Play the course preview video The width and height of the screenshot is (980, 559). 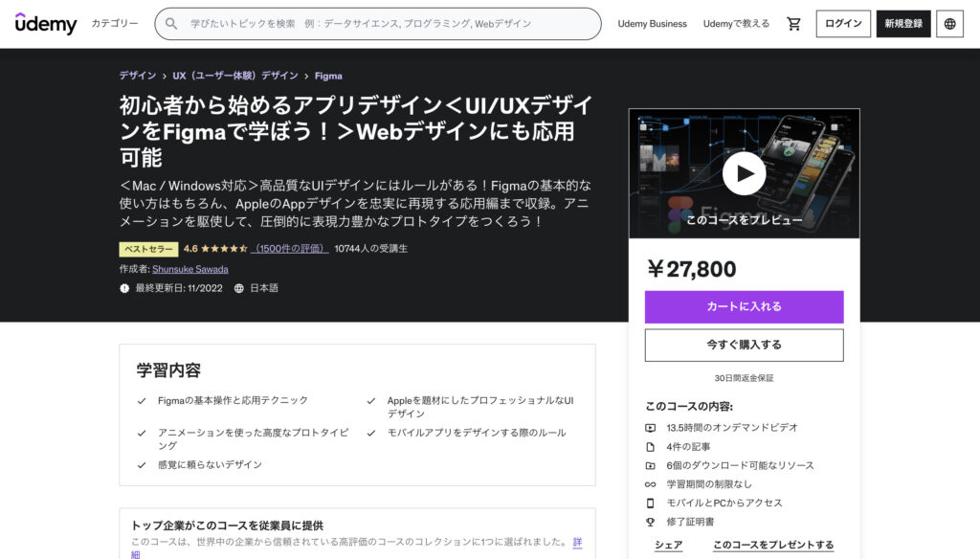pyautogui.click(x=744, y=173)
